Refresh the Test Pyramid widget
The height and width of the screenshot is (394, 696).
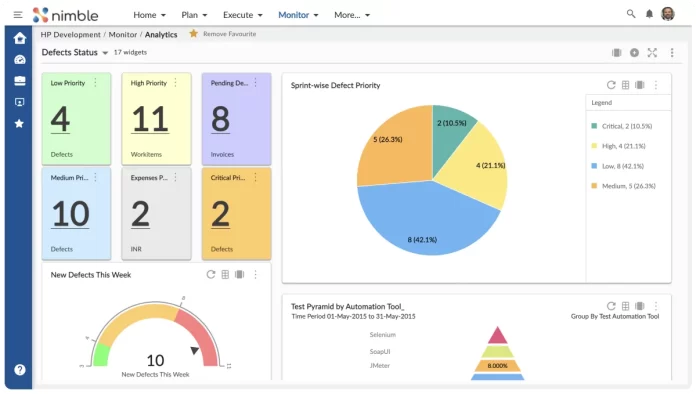(611, 306)
